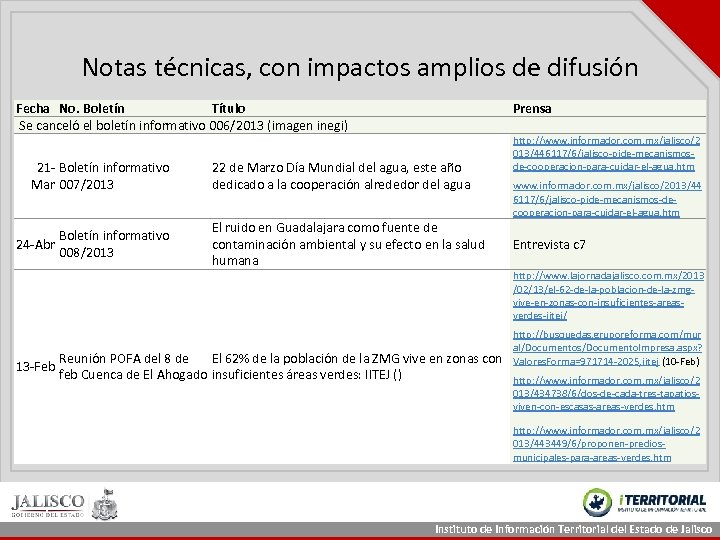Viewport: 720px width, 540px height.
Task: Select the 'Fecha' column header
Action: 33,108
